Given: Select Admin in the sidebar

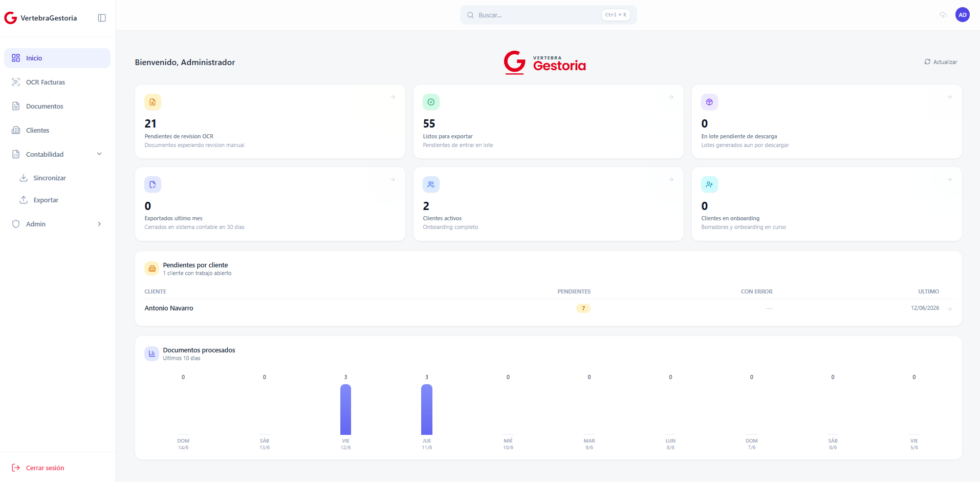Looking at the screenshot, I should pos(57,224).
